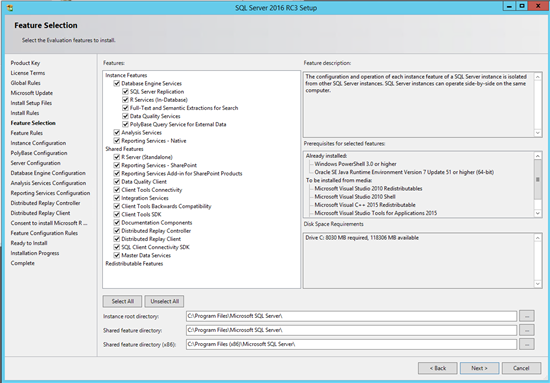Toggle Reporting Services Add-in for SharePoint checkbox

(x=117, y=173)
